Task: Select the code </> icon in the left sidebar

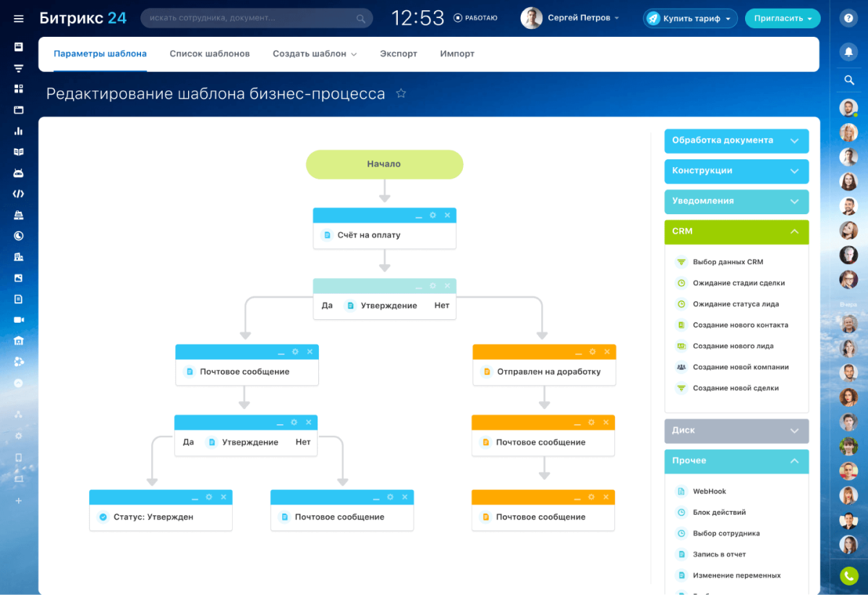Action: pos(18,193)
